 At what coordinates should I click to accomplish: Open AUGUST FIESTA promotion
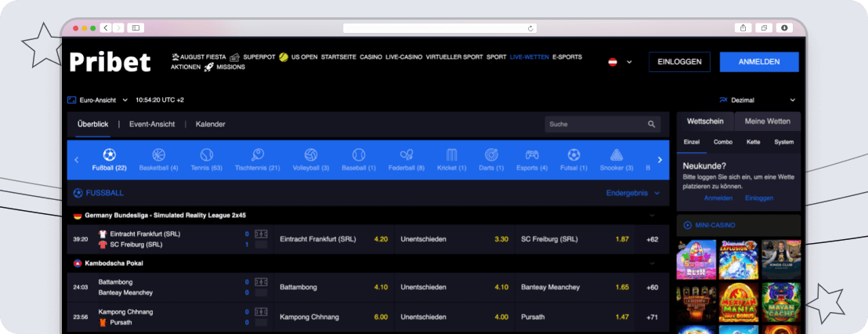coord(198,57)
